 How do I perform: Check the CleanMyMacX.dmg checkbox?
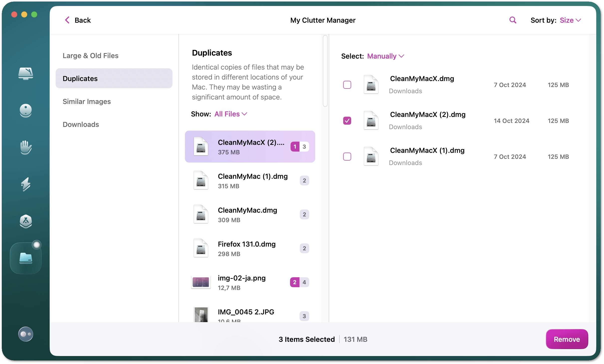[347, 85]
